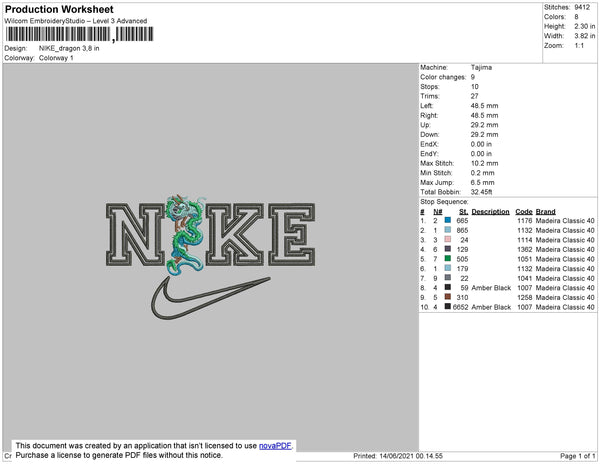Click the 'Description' column header
The height and width of the screenshot is (464, 600).
(491, 212)
